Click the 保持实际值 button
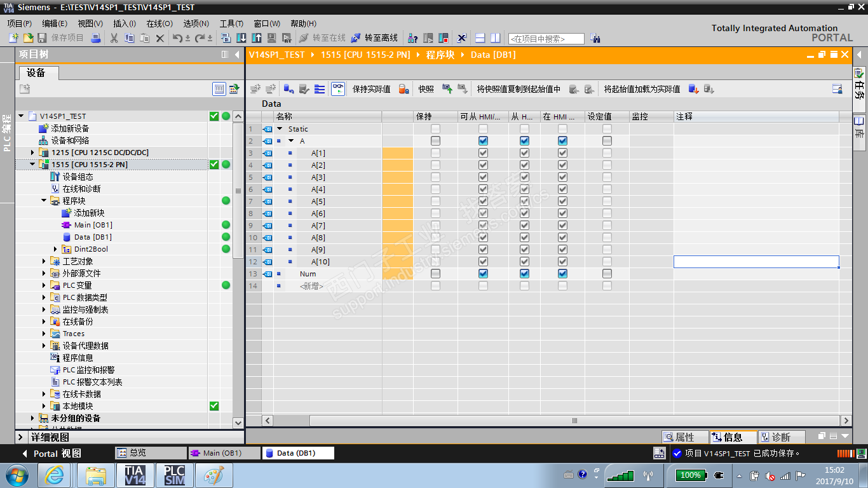The height and width of the screenshot is (488, 868). point(372,89)
